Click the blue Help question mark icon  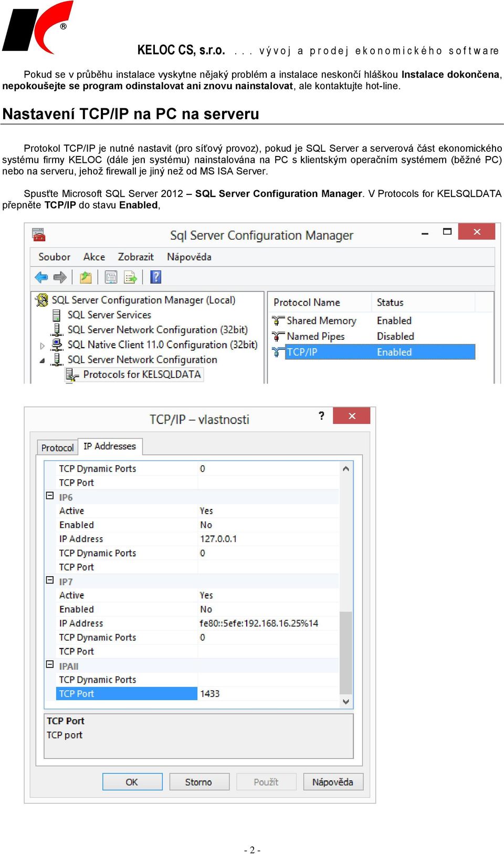pyautogui.click(x=156, y=277)
